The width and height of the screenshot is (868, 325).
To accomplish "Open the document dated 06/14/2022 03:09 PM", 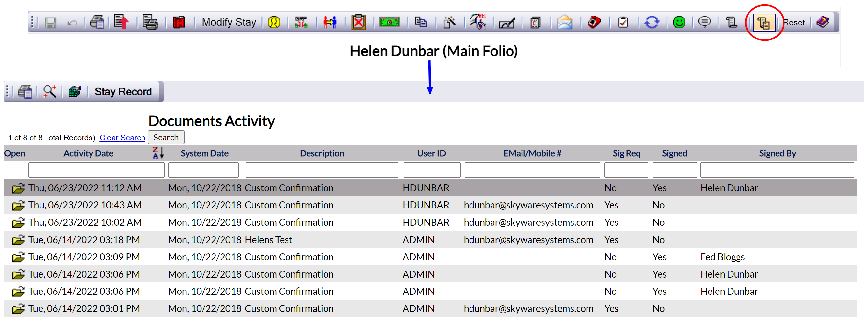I will click(18, 257).
